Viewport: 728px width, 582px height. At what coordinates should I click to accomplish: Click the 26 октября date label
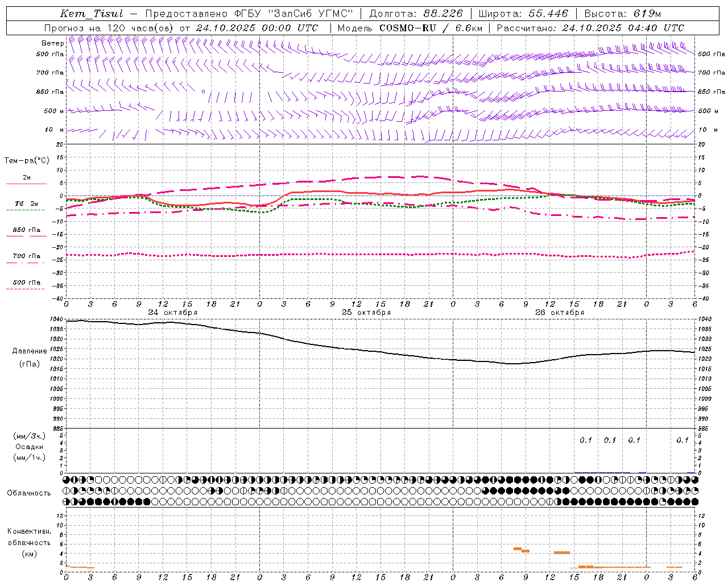coord(560,313)
